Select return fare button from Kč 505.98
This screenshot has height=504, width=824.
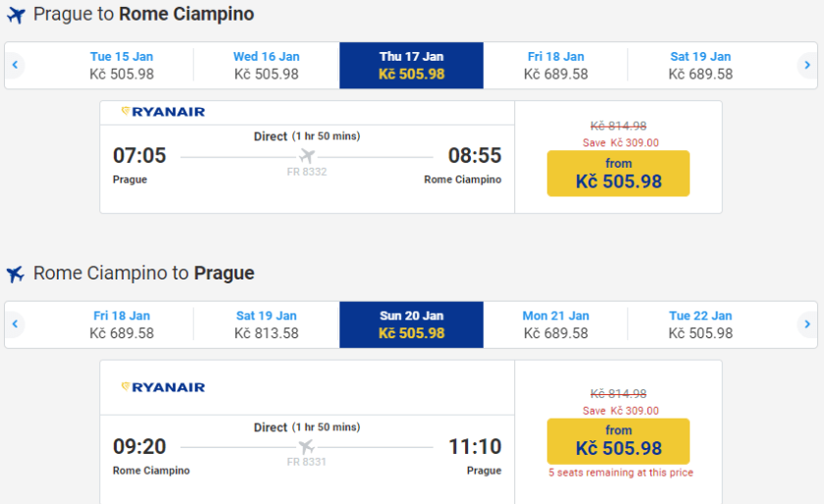618,441
